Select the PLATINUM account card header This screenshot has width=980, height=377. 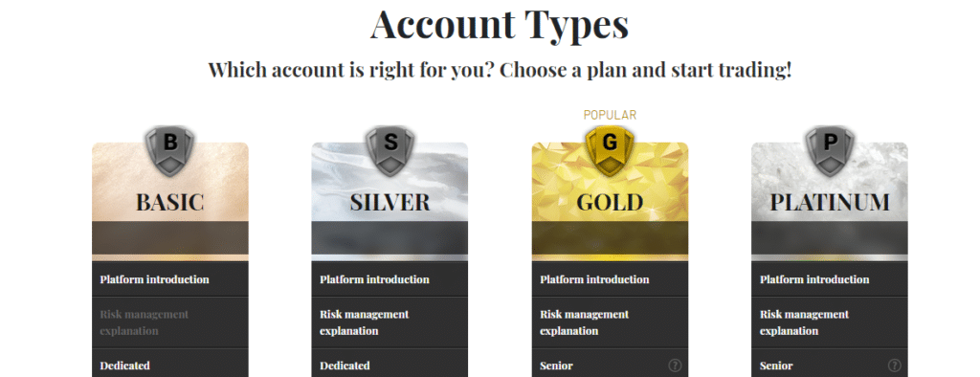coord(830,203)
